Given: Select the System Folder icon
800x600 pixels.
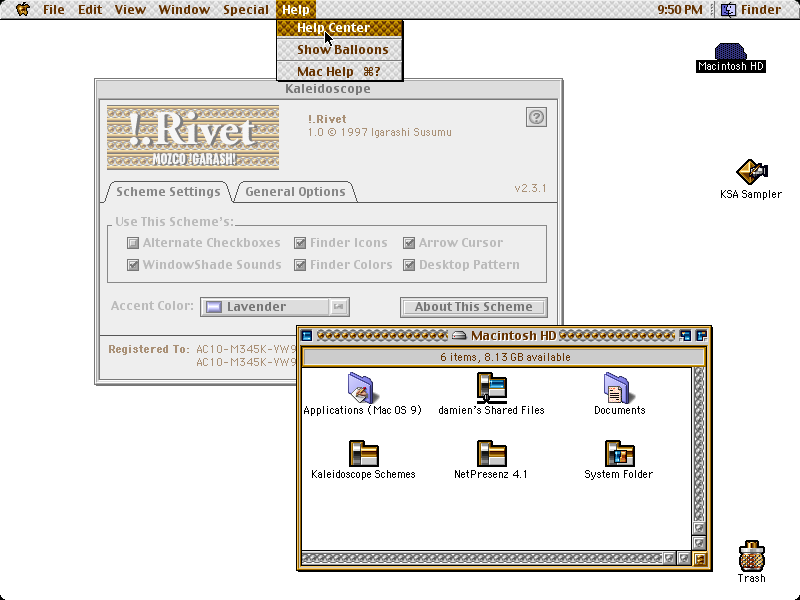Looking at the screenshot, I should point(619,453).
